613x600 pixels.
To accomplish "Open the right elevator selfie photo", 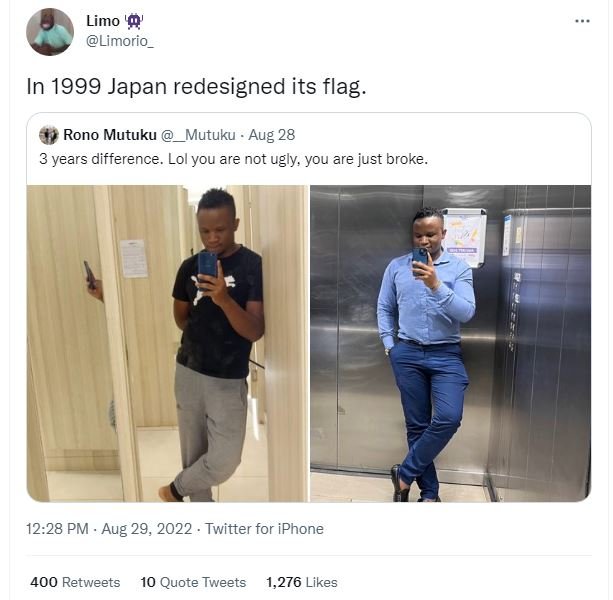I will (450, 342).
